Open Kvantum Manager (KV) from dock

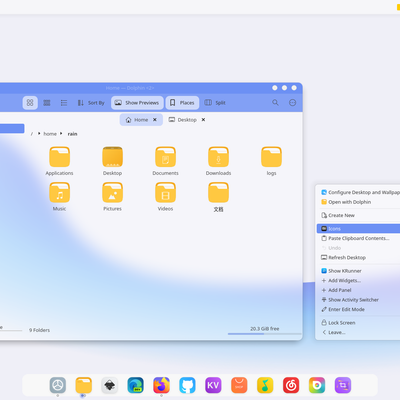[213, 385]
